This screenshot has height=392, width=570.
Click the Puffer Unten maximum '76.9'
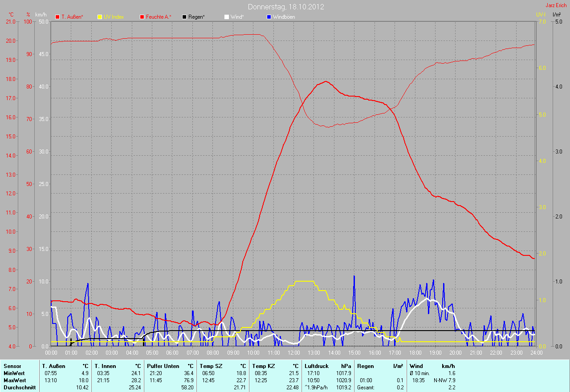click(189, 380)
